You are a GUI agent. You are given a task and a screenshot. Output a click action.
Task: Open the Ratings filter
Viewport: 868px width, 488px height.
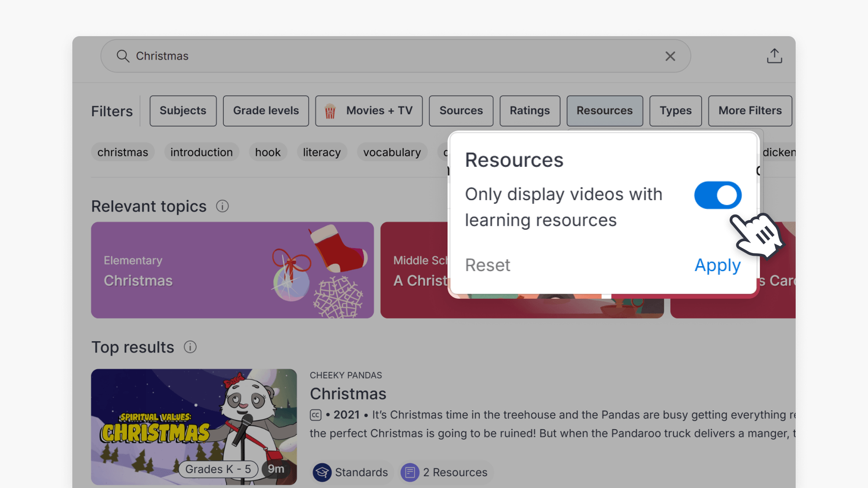coord(529,111)
